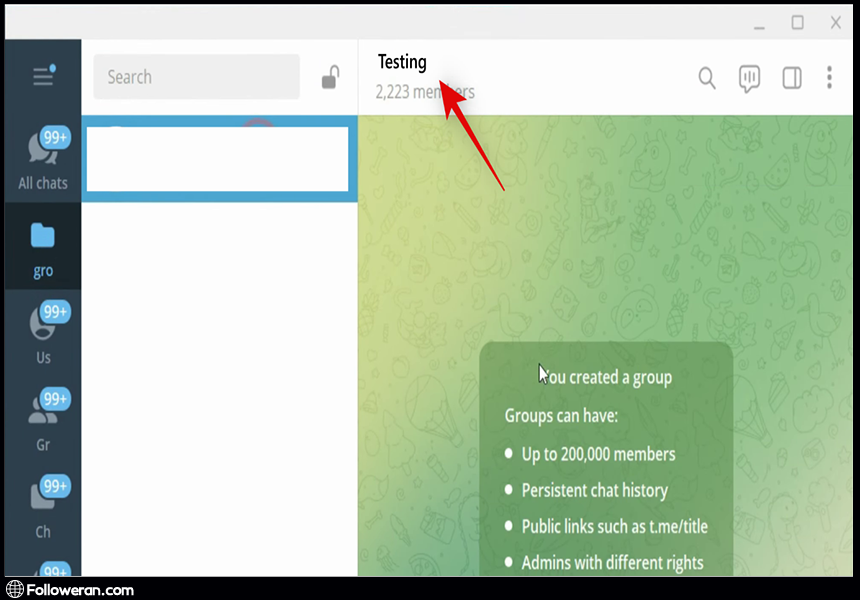Open the three-dot more options menu
Screen dimensions: 860x600
pos(829,78)
